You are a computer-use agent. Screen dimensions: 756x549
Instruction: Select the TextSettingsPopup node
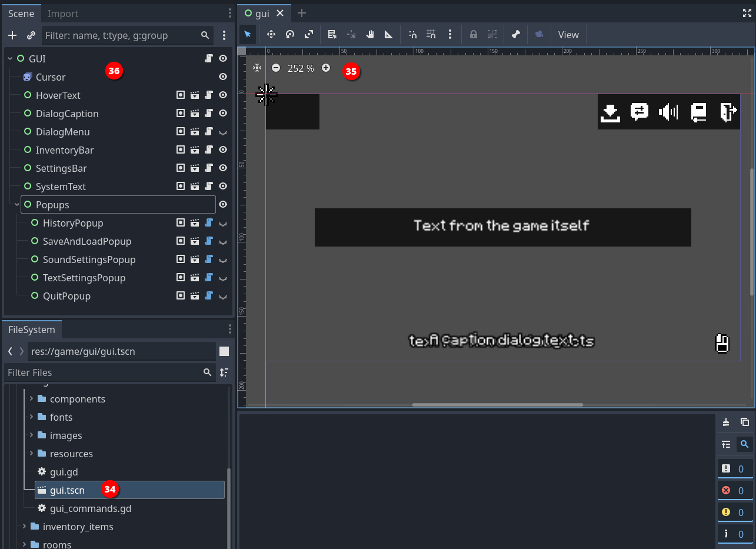(x=84, y=278)
